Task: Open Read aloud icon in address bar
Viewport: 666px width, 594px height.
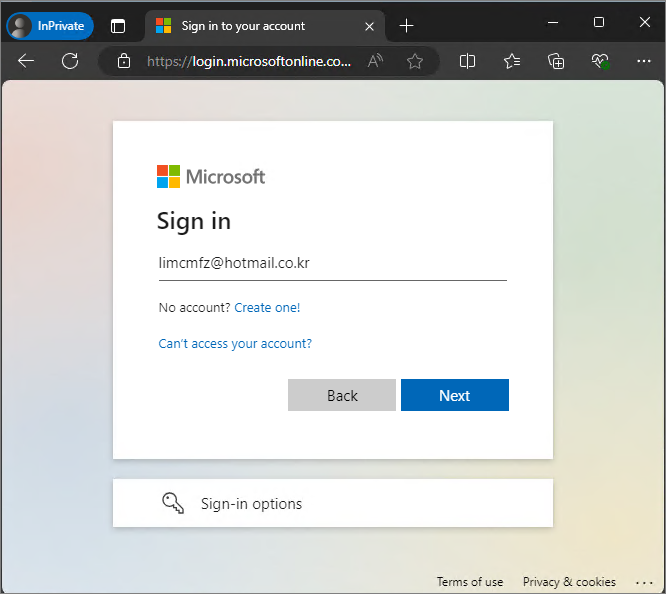Action: point(375,61)
